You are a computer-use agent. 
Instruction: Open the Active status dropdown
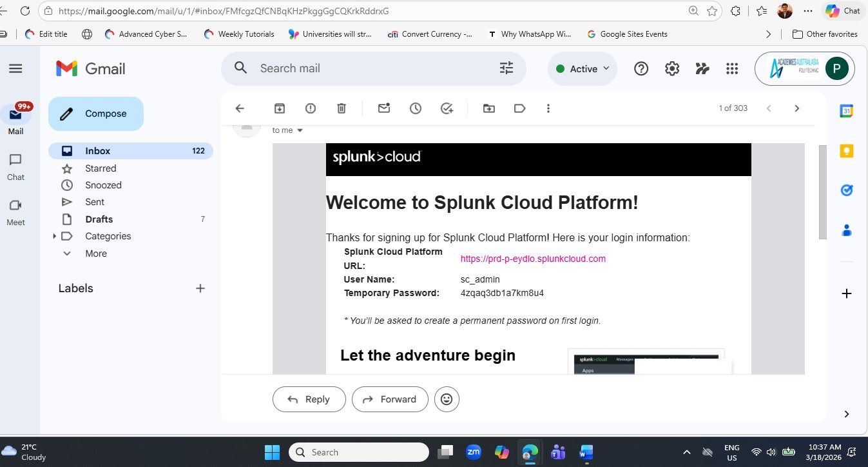[x=582, y=68]
